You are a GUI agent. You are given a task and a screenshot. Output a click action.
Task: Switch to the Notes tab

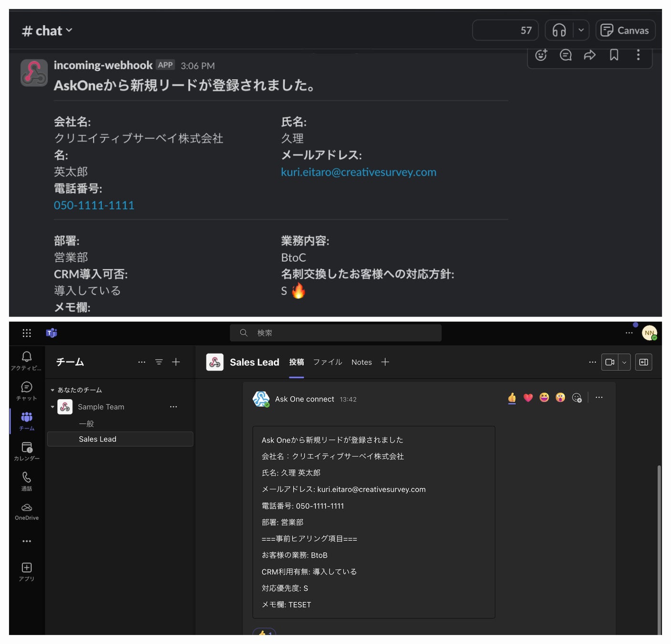coord(361,362)
